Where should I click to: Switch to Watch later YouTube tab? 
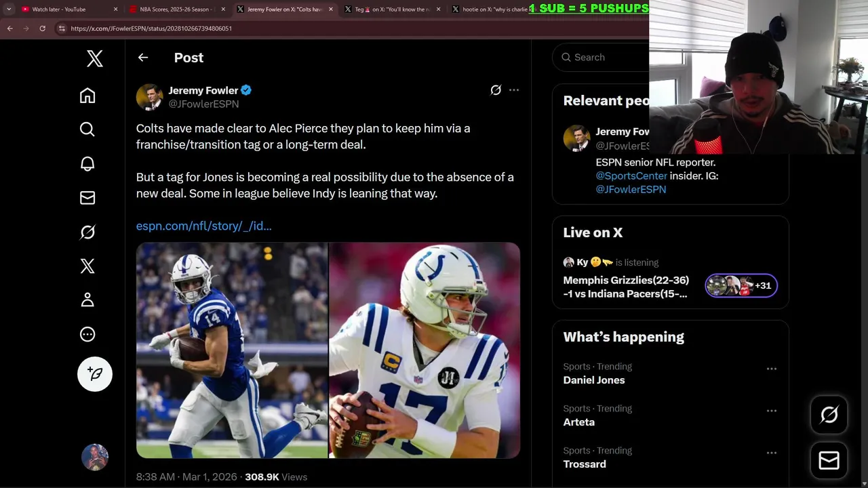69,9
